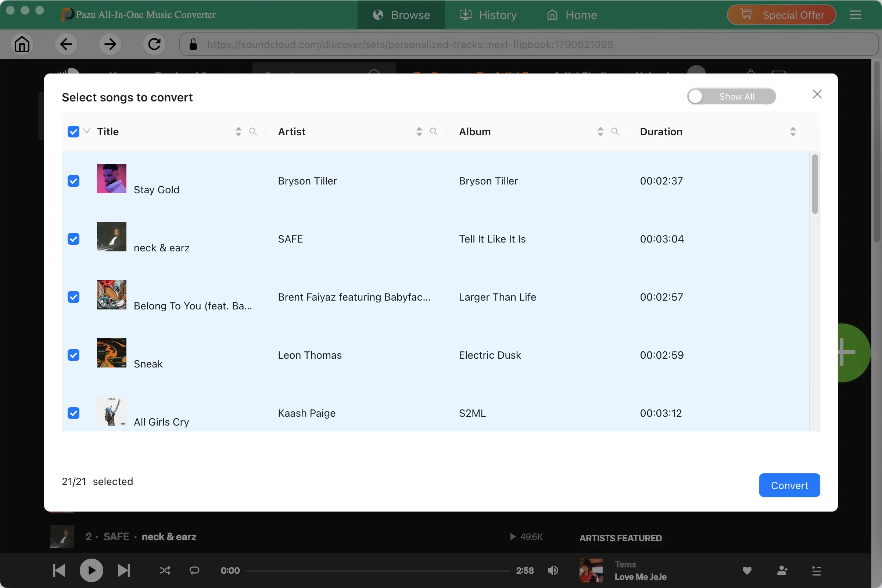This screenshot has height=588, width=882.
Task: Click the Tell It Like It Is album
Action: pyautogui.click(x=492, y=239)
